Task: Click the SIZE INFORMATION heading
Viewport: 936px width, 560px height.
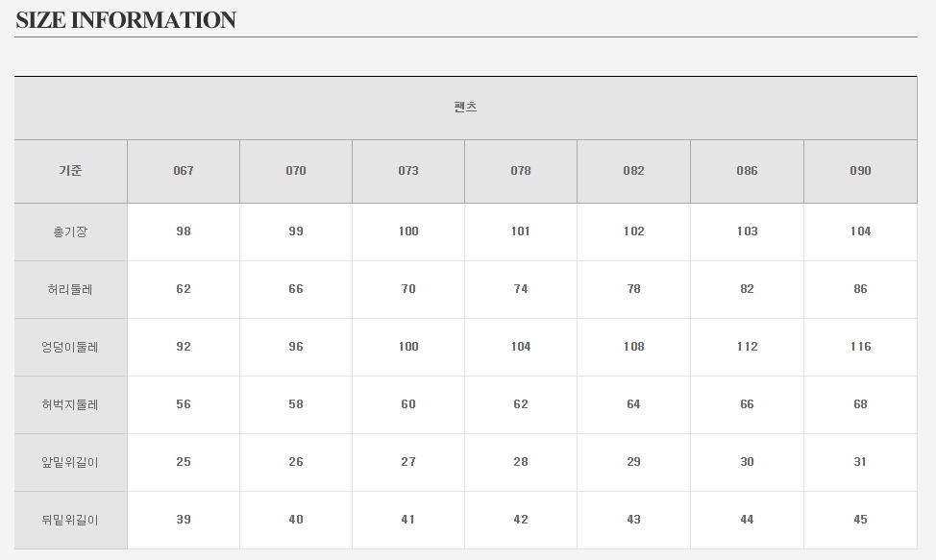Action: tap(126, 20)
